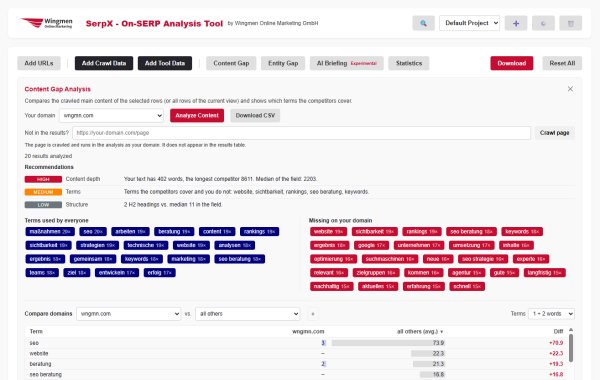600x380 pixels.
Task: Click the blue entwickeln 17× chip
Action: [117, 273]
